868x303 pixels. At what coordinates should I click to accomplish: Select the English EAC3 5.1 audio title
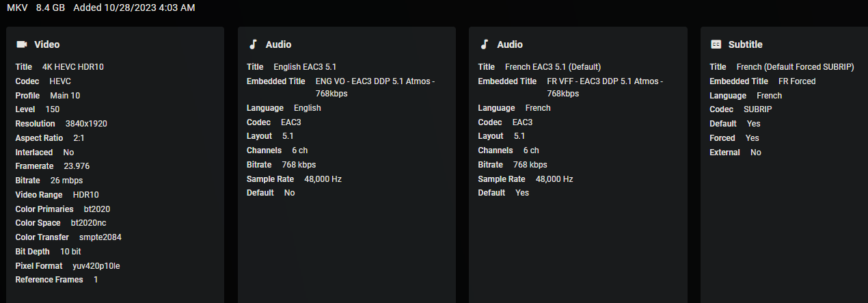(x=305, y=67)
